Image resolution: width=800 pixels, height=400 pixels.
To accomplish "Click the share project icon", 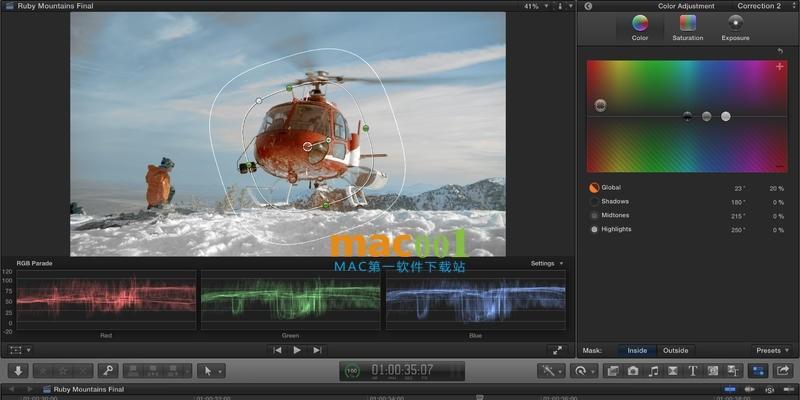I will coord(783,370).
